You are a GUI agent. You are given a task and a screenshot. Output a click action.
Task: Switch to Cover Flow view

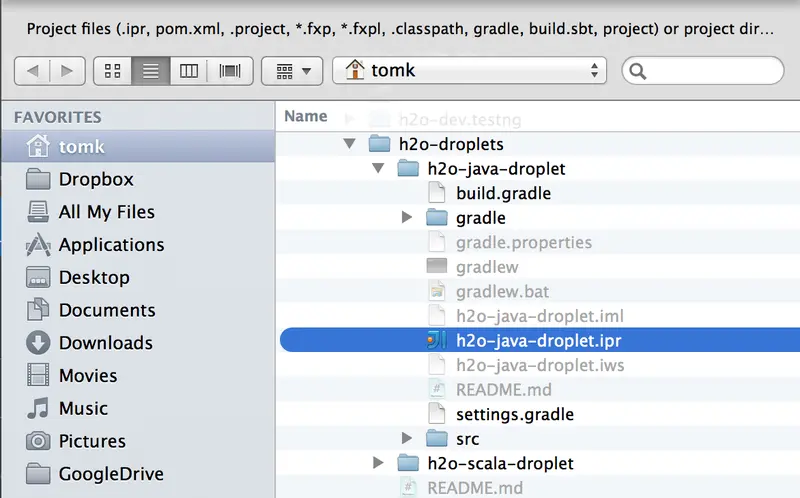(230, 71)
